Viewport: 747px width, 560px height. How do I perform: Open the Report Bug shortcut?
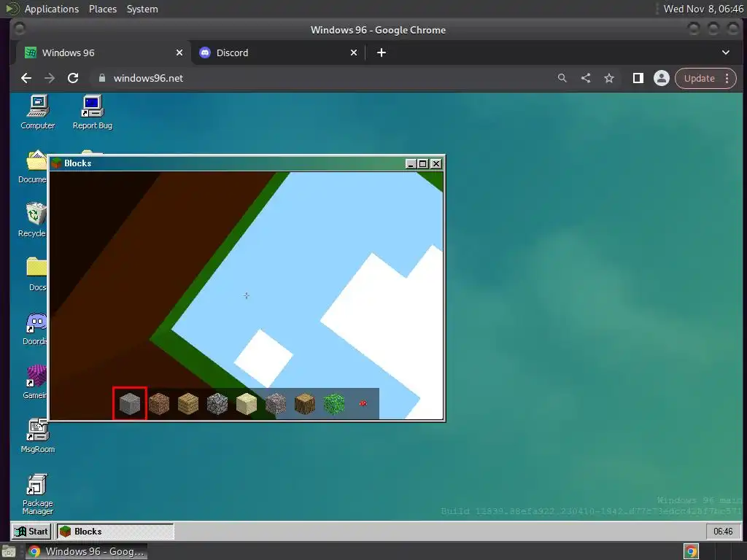93,112
